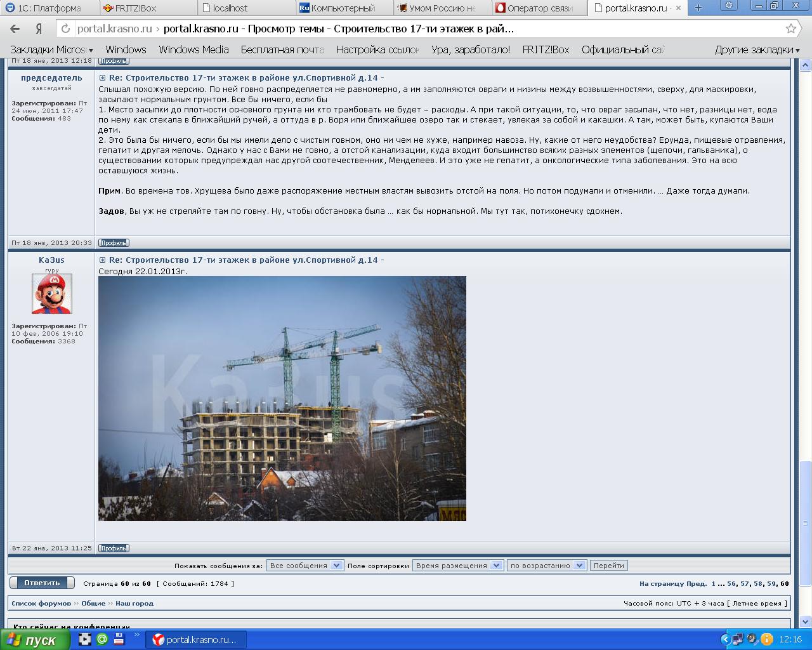
Task: Click the orange info tray icon
Action: (x=766, y=640)
